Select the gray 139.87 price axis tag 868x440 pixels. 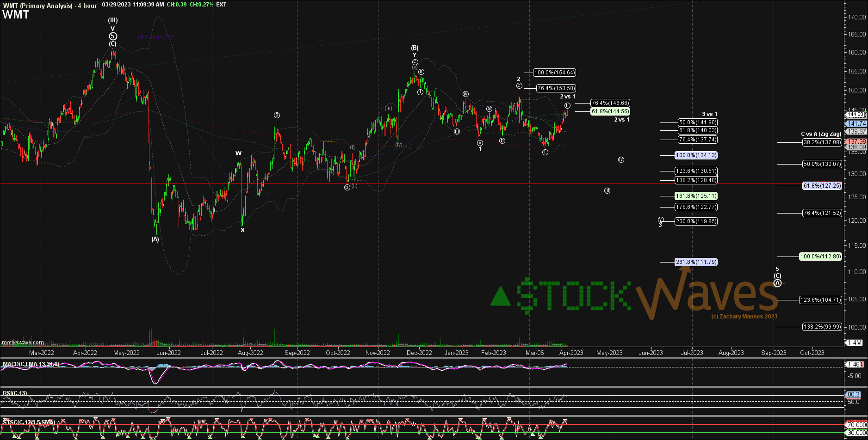[x=856, y=132]
